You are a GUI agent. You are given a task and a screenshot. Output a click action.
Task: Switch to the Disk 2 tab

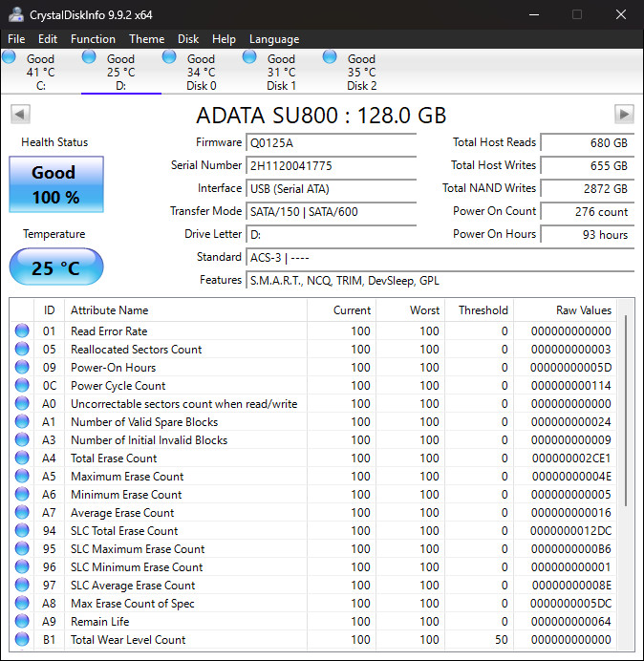(x=361, y=72)
